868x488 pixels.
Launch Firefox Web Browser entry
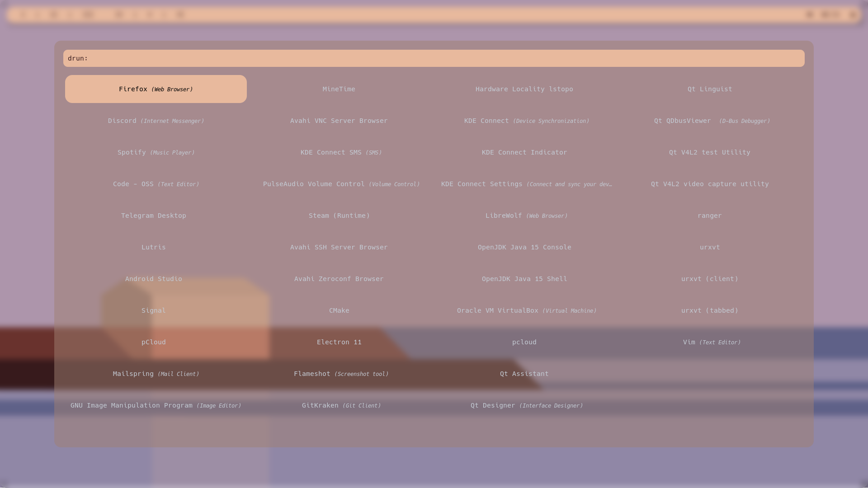pyautogui.click(x=156, y=89)
